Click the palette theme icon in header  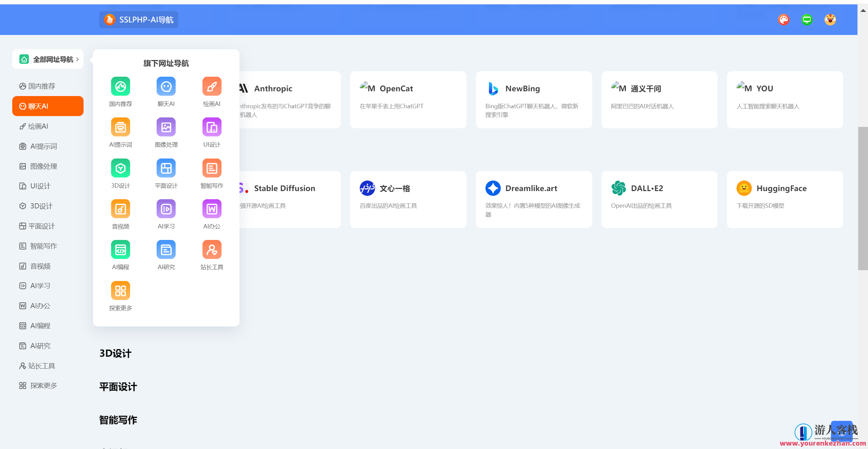(783, 20)
